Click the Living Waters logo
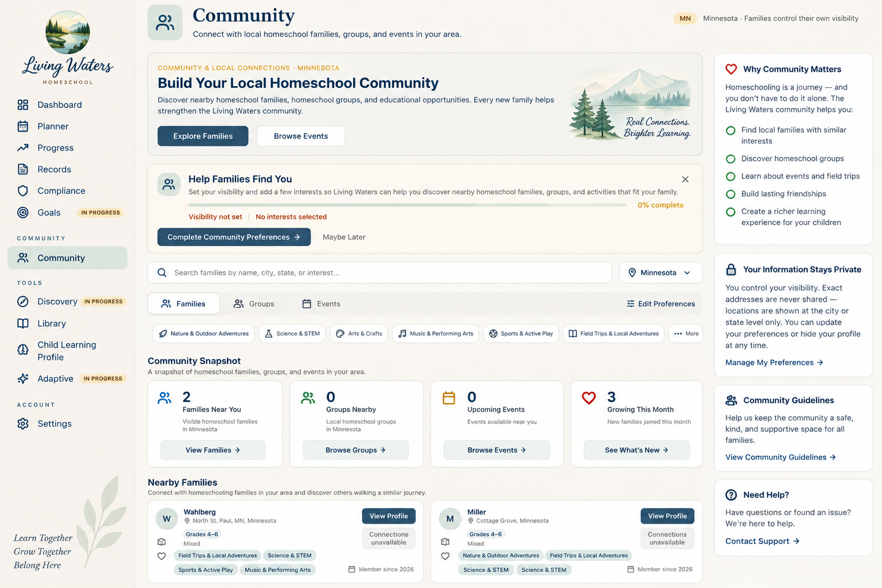 click(x=68, y=48)
